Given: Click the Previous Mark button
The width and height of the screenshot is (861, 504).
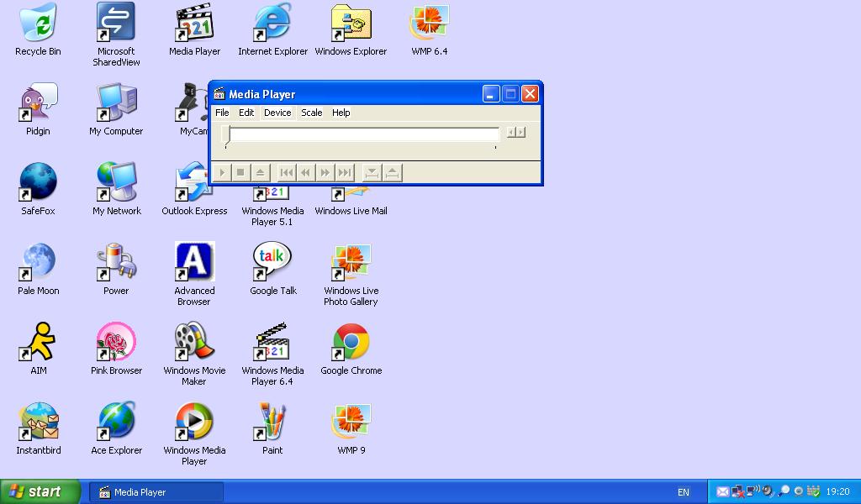Looking at the screenshot, I should tap(287, 173).
